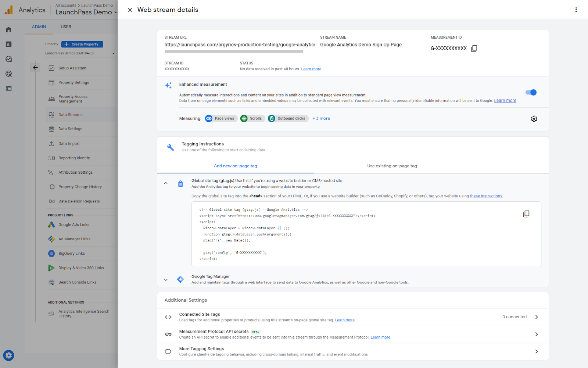Click the Scrolls measuring chip
588x368 pixels.
point(252,118)
